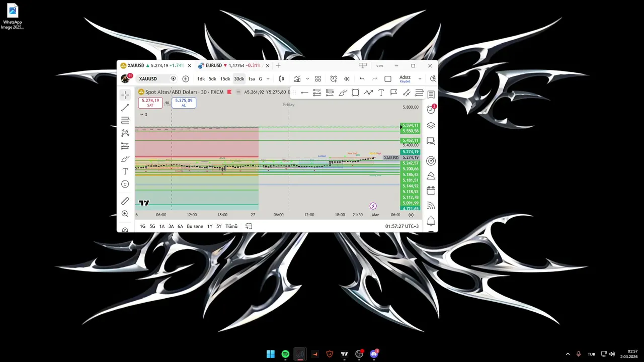Toggle fullscreen mode square button
The height and width of the screenshot is (362, 644).
388,79
